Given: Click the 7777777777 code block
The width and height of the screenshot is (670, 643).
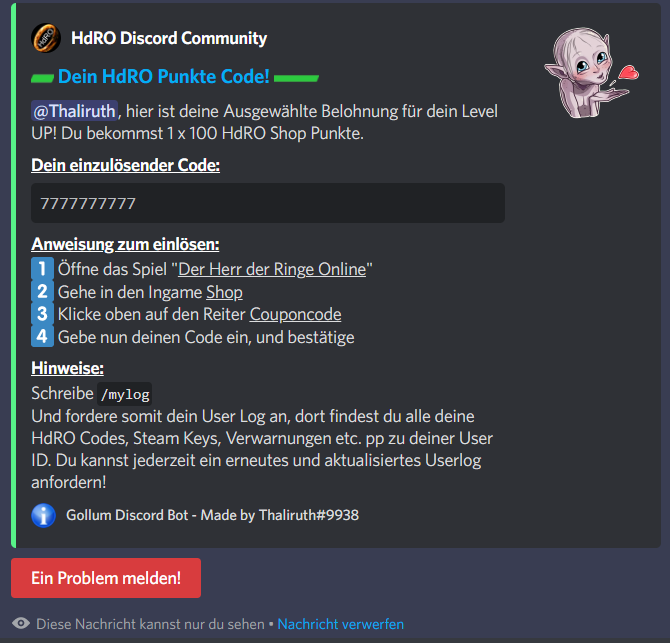Looking at the screenshot, I should (268, 203).
